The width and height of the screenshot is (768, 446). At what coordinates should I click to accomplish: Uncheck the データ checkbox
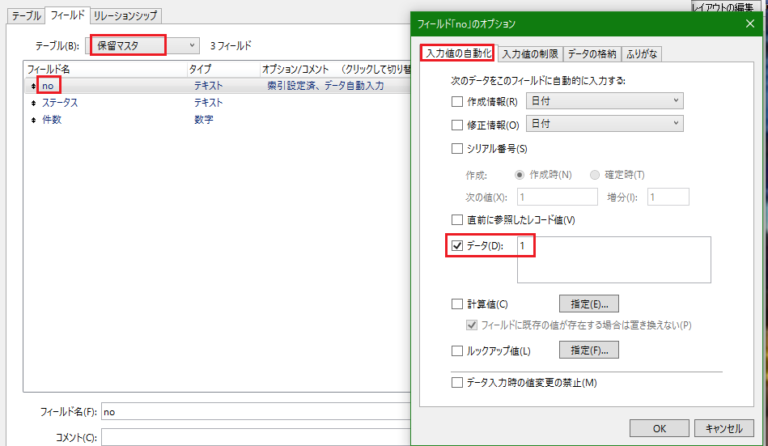click(x=457, y=246)
